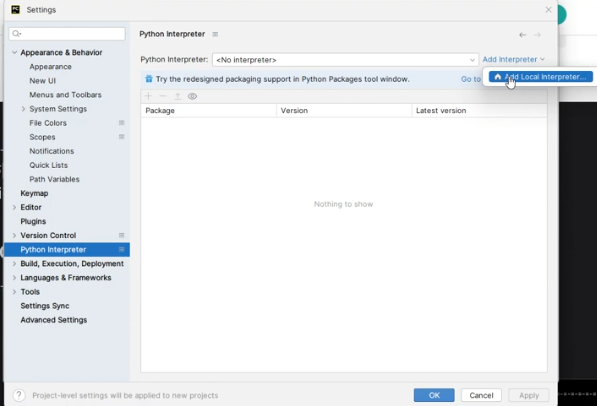597x406 pixels.
Task: Close the Settings dialog with the X
Action: pyautogui.click(x=548, y=10)
